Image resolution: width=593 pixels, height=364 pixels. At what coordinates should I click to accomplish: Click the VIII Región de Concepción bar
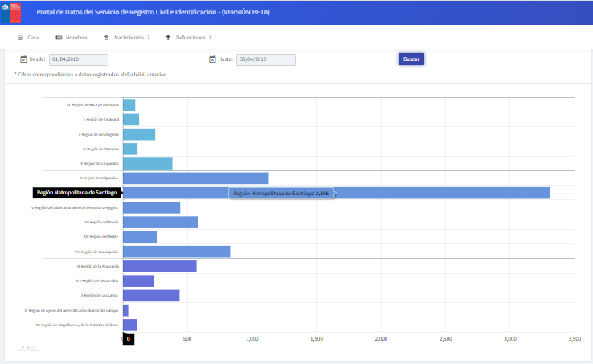coord(176,252)
